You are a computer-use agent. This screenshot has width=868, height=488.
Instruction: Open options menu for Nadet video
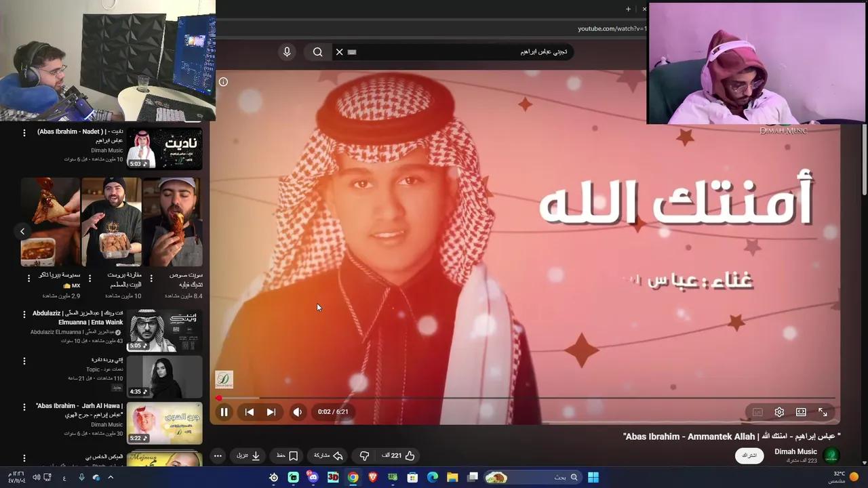pos(24,133)
